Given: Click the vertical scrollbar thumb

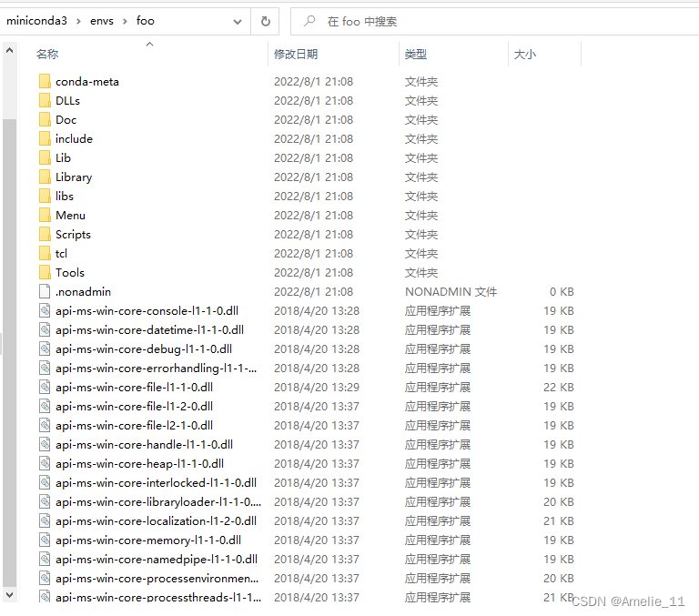Looking at the screenshot, I should (9, 353).
